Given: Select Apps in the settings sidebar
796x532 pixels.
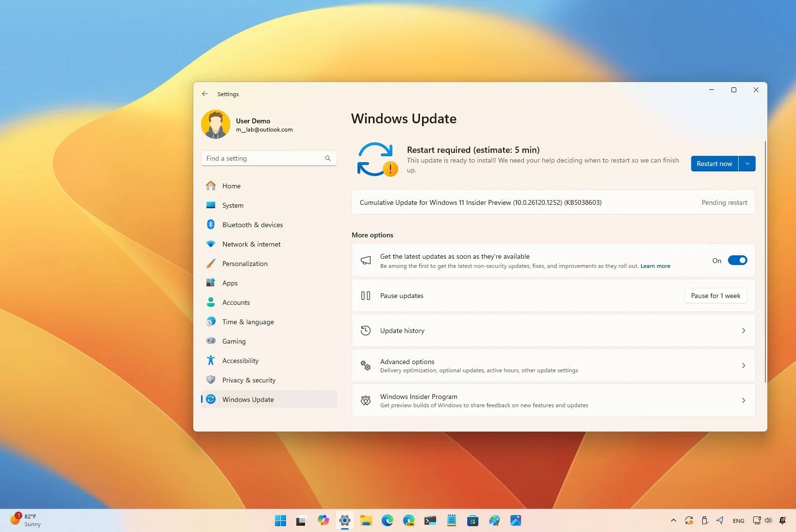Looking at the screenshot, I should point(230,283).
